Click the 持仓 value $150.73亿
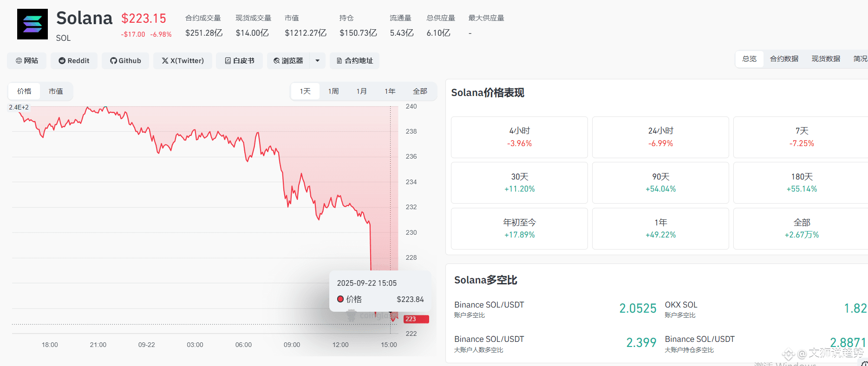Image resolution: width=868 pixels, height=366 pixels. pos(358,33)
